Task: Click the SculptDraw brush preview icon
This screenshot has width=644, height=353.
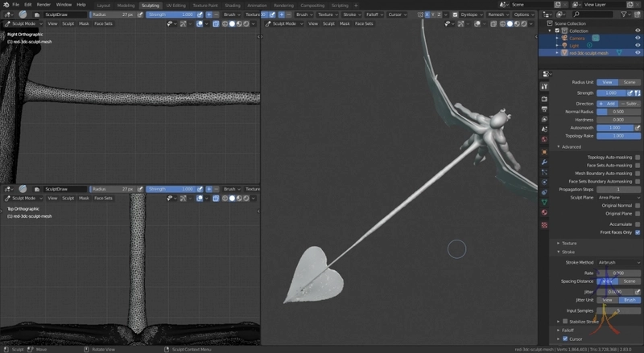Action: pyautogui.click(x=24, y=14)
